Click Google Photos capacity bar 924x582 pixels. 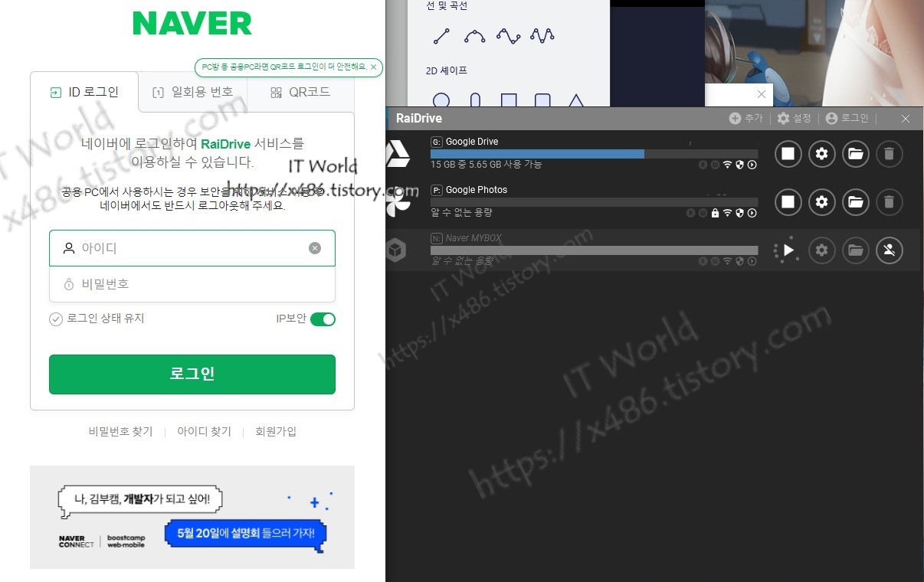pyautogui.click(x=594, y=202)
